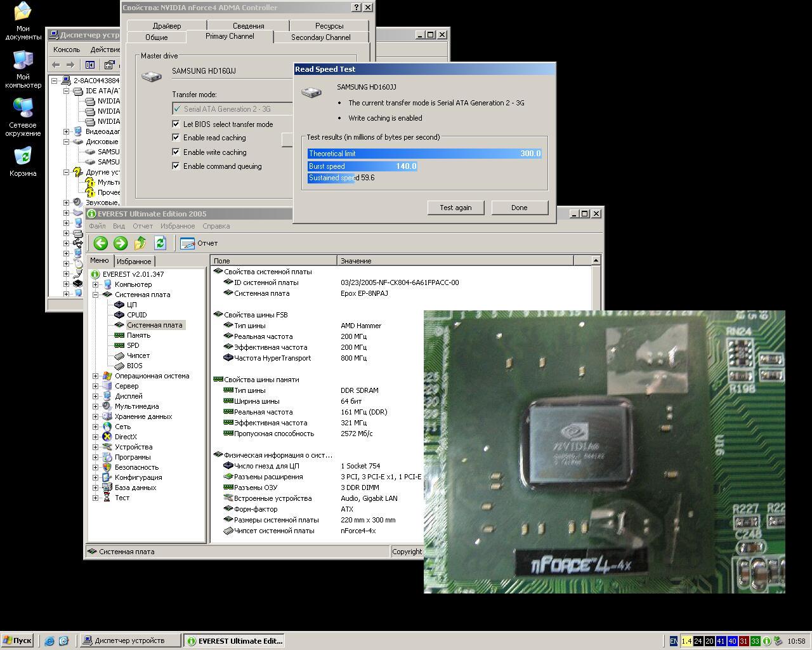Image resolution: width=812 pixels, height=650 pixels.
Task: Open the Transfer mode combo box
Action: click(233, 109)
